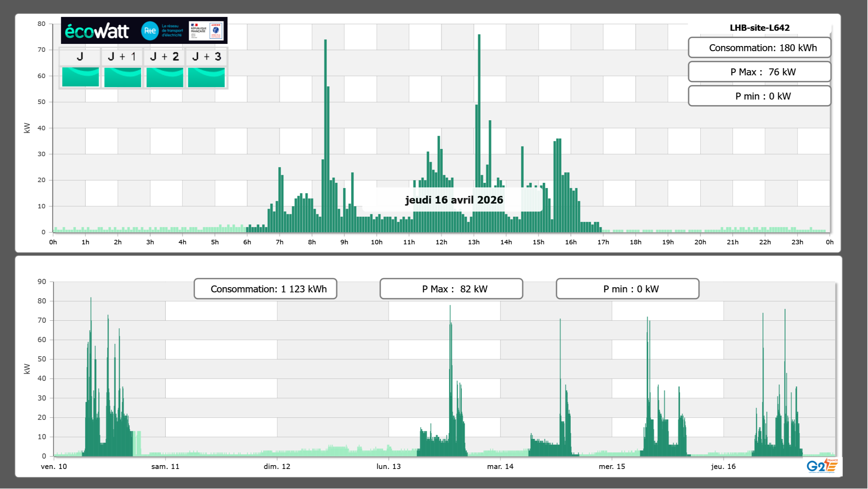The height and width of the screenshot is (489, 868).
Task: Click the G2E France logo
Action: (x=822, y=466)
